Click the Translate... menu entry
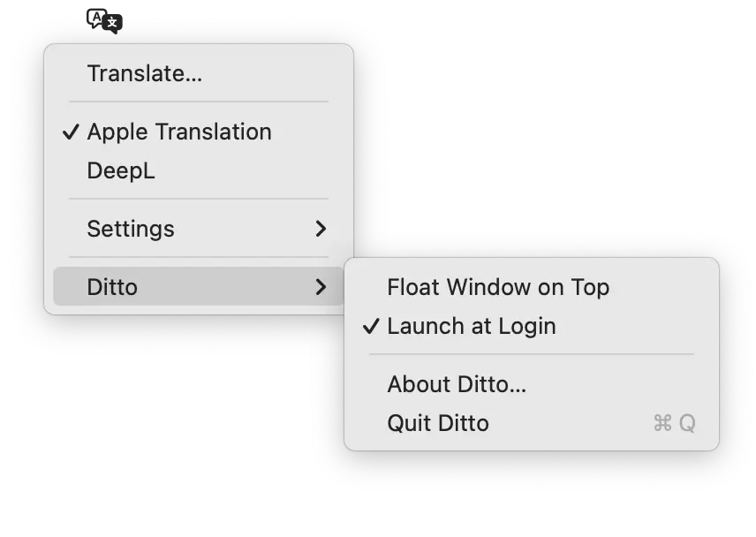756x537 pixels. (143, 73)
